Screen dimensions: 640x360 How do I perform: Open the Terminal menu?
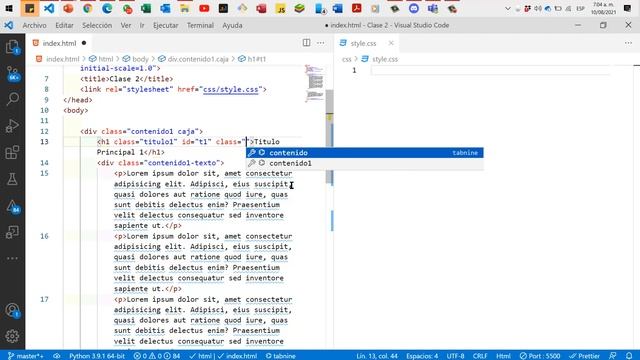point(200,25)
